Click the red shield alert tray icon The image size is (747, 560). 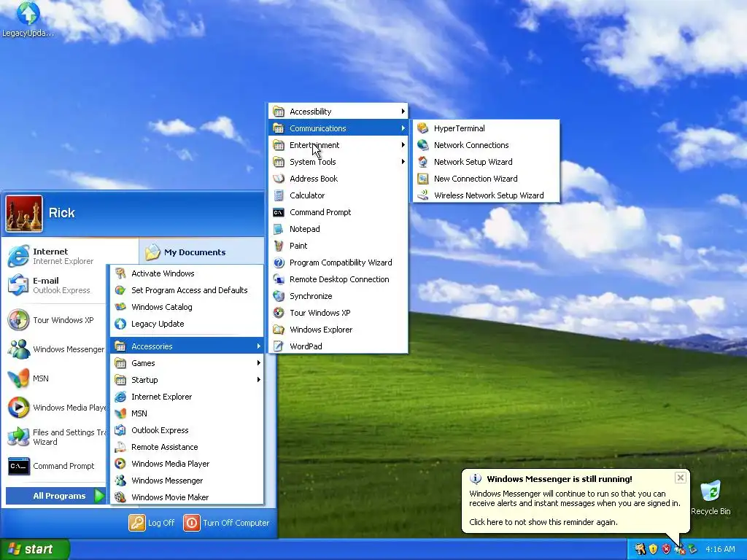click(666, 550)
